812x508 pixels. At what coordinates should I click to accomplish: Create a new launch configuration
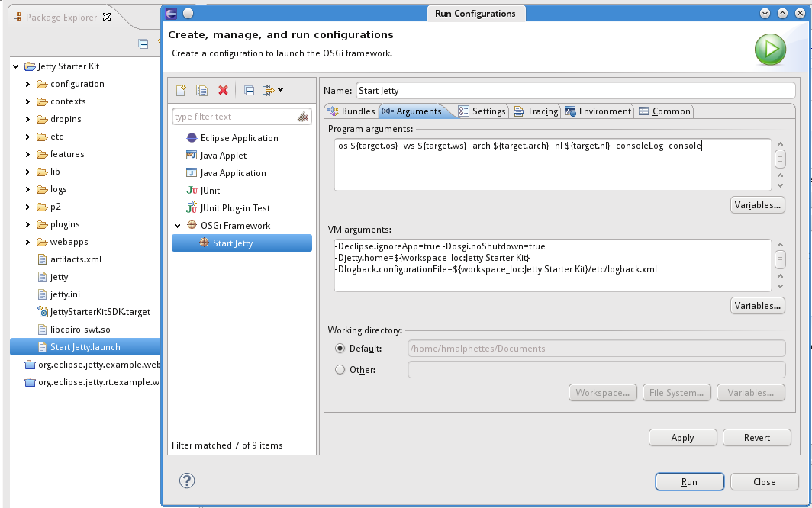click(181, 90)
